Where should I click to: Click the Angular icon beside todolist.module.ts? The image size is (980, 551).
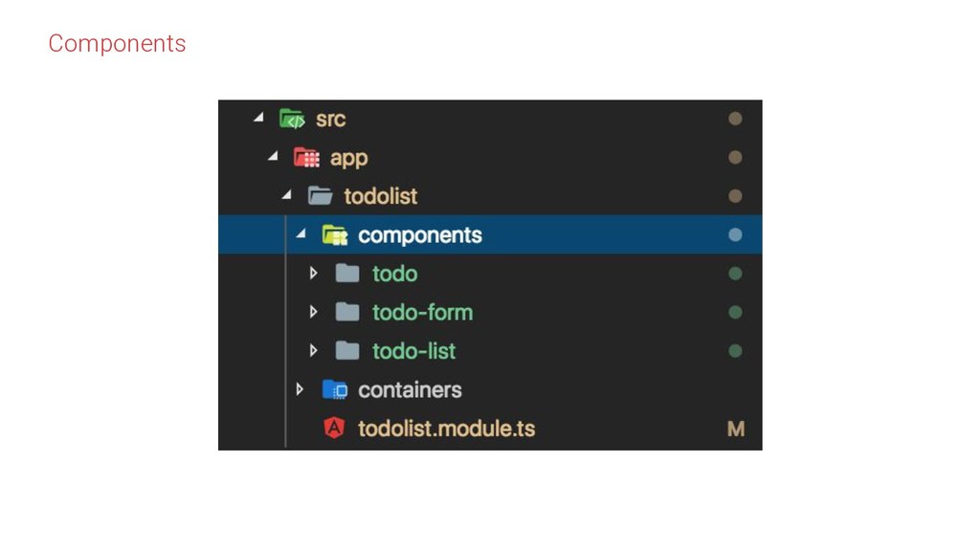point(334,429)
